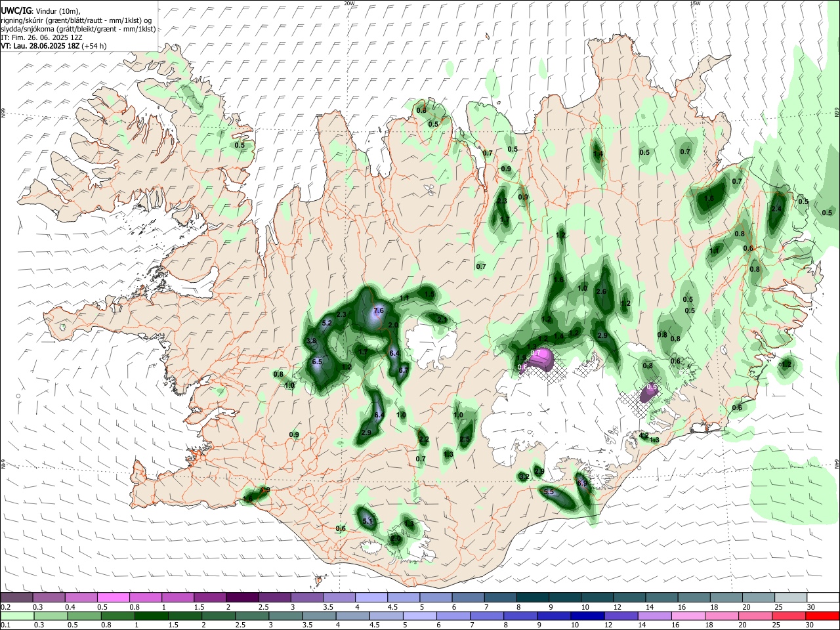Click the 'UWC/IG: Vindur (10m)' title line
The height and width of the screenshot is (630, 840).
(41, 11)
